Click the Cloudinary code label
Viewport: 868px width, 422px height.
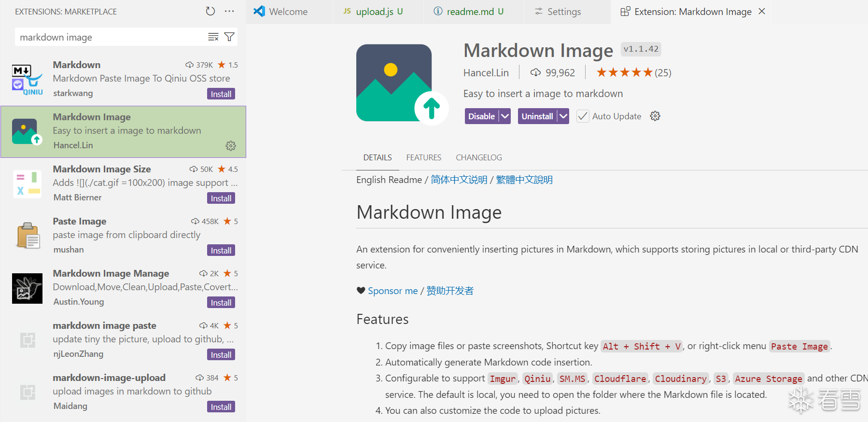pyautogui.click(x=681, y=379)
